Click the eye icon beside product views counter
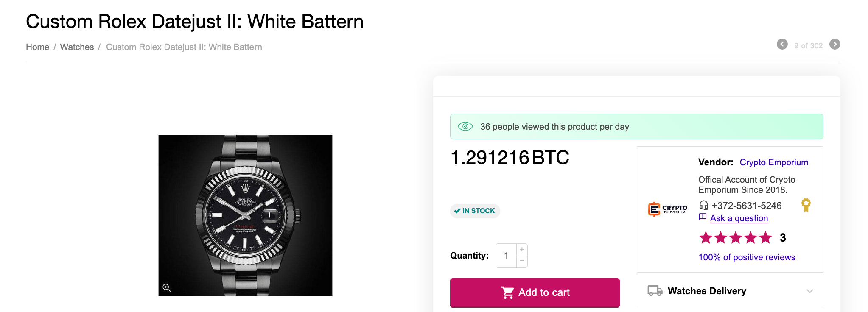Screen dimensions: 868x312 click(465, 126)
